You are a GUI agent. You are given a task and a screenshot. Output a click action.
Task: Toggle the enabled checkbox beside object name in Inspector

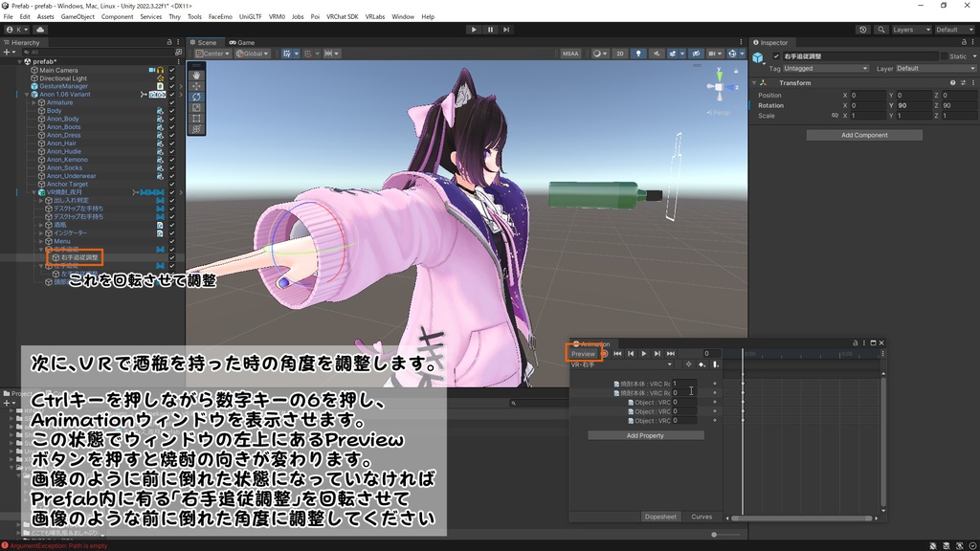coord(776,56)
